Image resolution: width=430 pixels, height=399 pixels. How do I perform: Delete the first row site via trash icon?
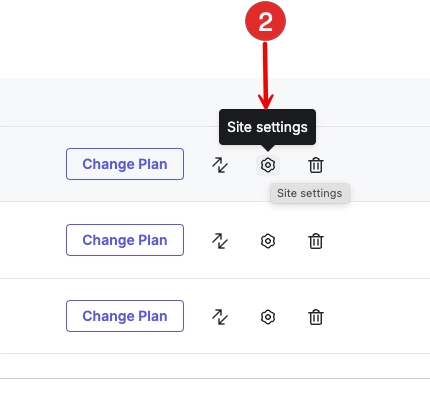pyautogui.click(x=316, y=165)
